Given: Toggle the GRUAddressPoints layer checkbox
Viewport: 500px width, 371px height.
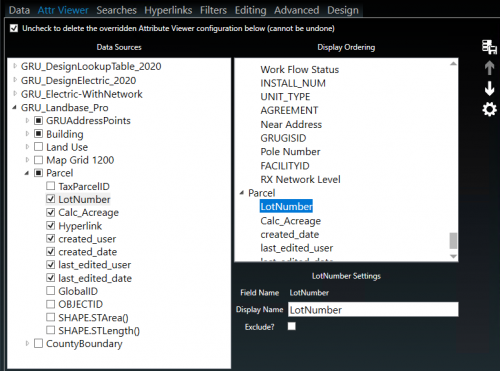Looking at the screenshot, I should click(x=38, y=120).
